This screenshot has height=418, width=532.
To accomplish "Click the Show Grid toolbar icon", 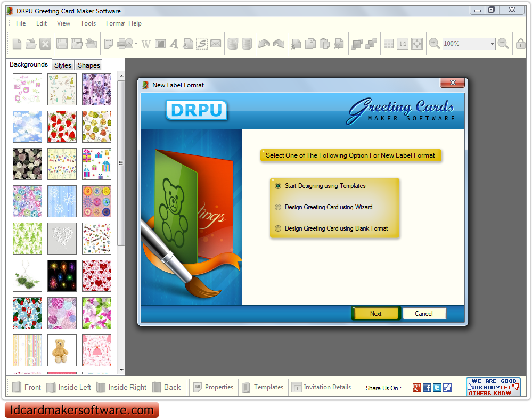I will pyautogui.click(x=388, y=44).
